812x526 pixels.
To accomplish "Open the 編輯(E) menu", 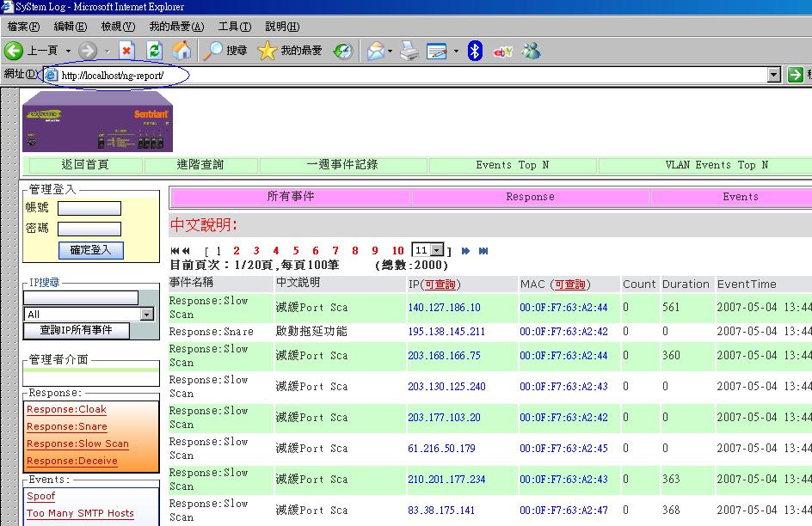I will click(71, 27).
